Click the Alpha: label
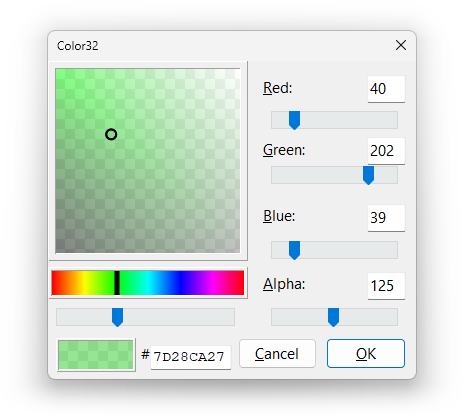Image resolution: width=464 pixels, height=417 pixels. click(284, 284)
